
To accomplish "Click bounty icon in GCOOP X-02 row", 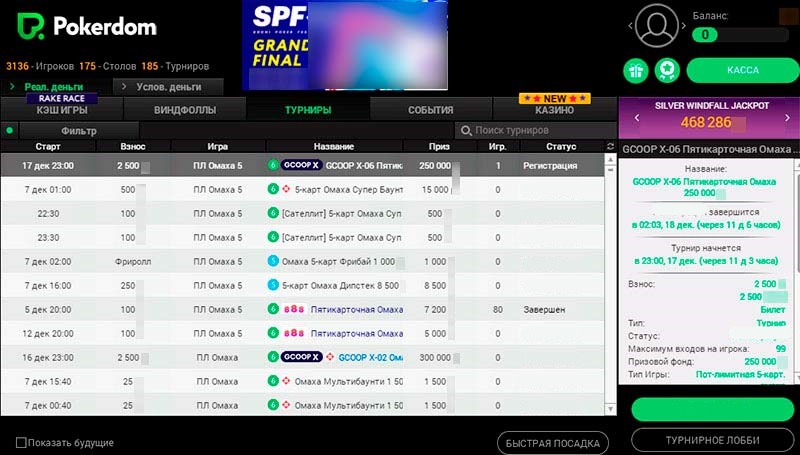I will click(x=330, y=357).
